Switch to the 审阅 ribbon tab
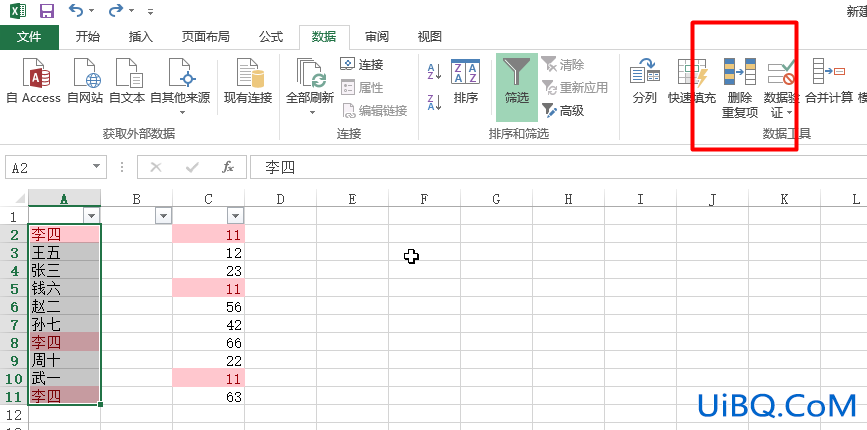 click(x=377, y=37)
